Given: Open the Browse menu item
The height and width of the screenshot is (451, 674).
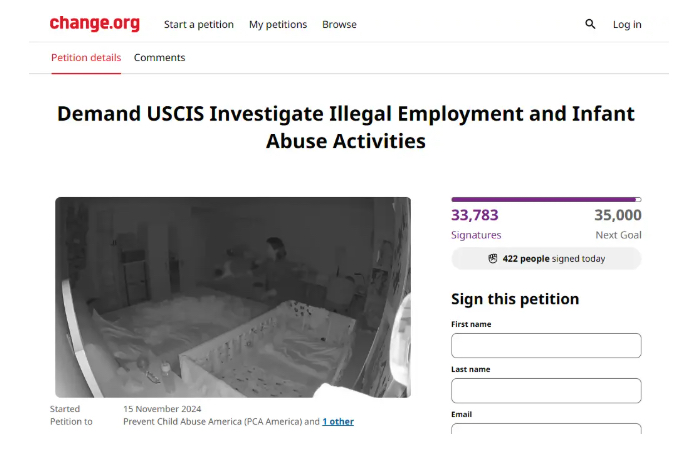Looking at the screenshot, I should pos(340,25).
